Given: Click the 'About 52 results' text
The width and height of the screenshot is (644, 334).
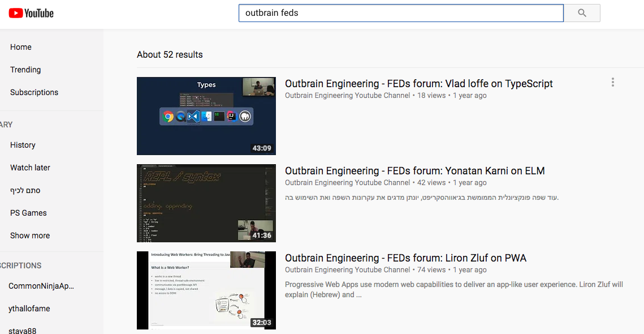Looking at the screenshot, I should tap(170, 55).
